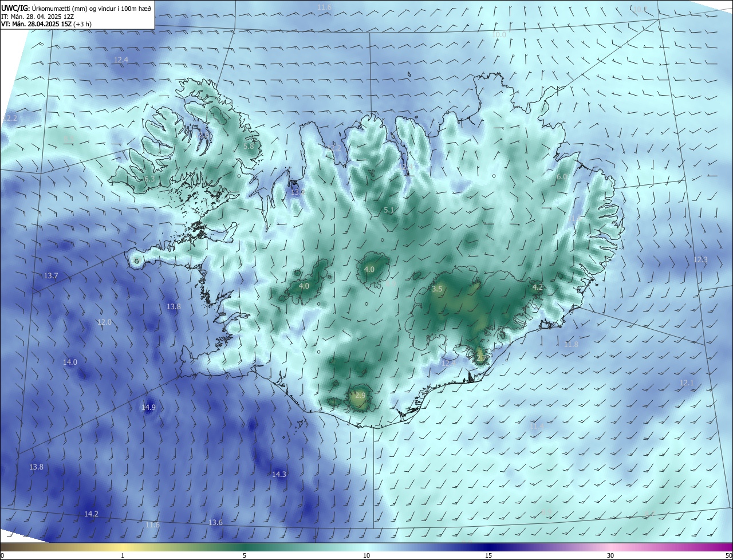Viewport: 733px width, 560px height.
Task: Click the 14.2 value label on the map
Action: tap(91, 514)
